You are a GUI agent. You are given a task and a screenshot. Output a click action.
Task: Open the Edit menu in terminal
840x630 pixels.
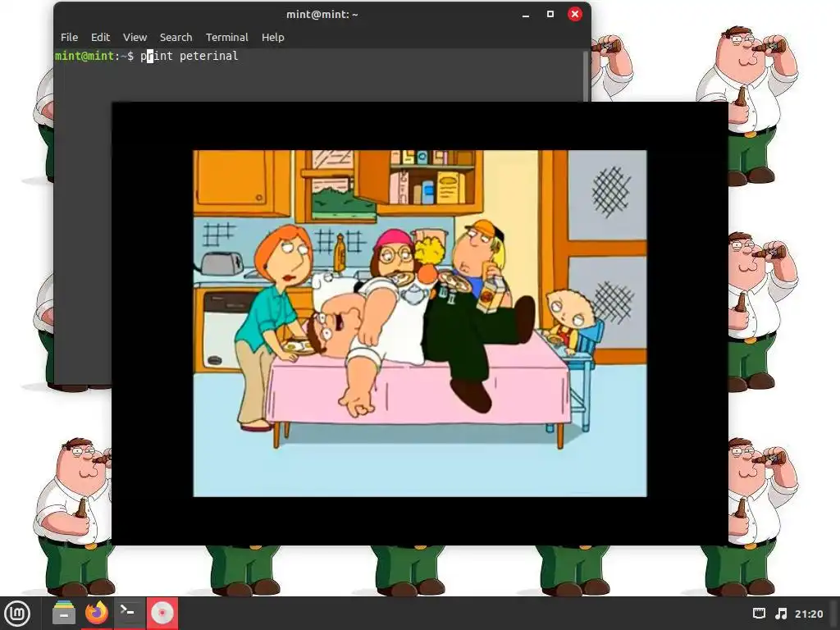point(100,38)
